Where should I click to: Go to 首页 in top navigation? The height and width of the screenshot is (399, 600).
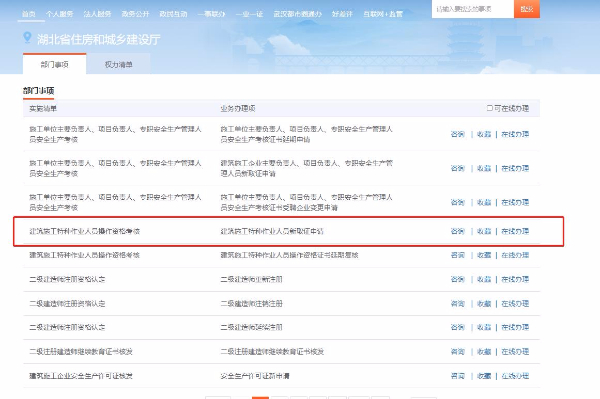pyautogui.click(x=29, y=14)
